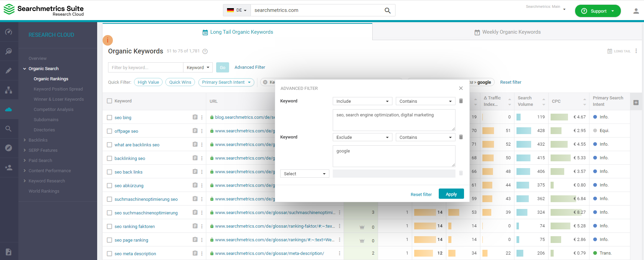
Task: Collapse the Organic Search tree section
Action: coord(25,69)
